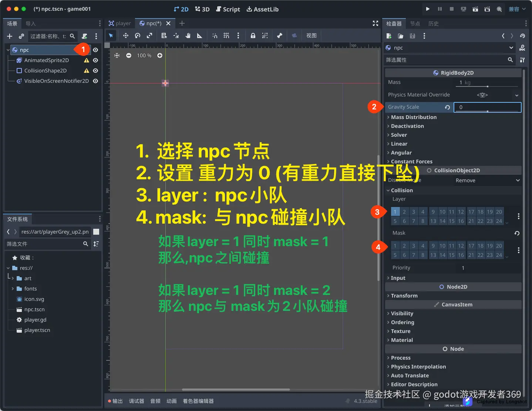532x411 pixels.
Task: Open the 输出 bottom panel
Action: click(x=115, y=401)
